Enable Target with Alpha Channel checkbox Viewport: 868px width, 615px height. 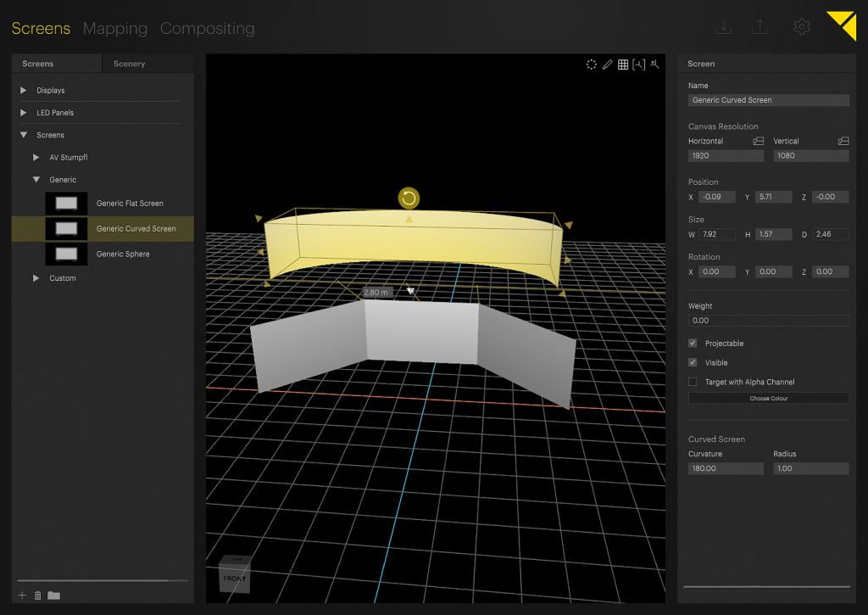point(693,383)
